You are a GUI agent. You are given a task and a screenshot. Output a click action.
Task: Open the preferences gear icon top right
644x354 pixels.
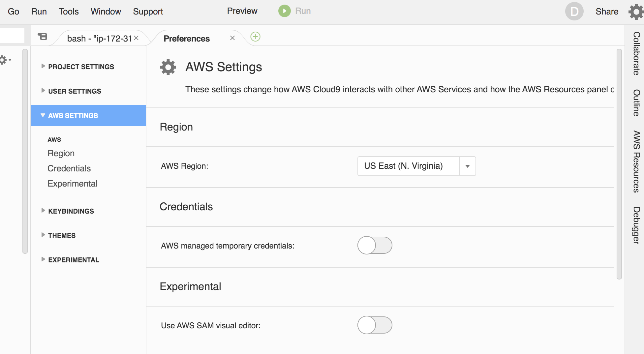[636, 12]
